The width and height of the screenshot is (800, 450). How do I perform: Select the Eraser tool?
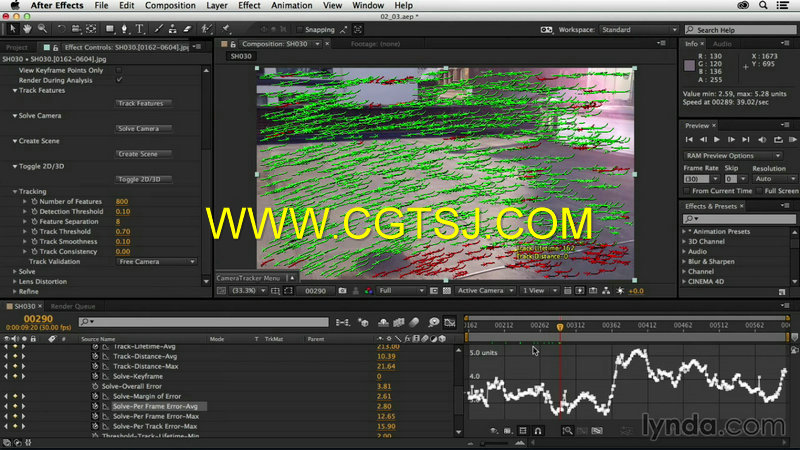187,29
